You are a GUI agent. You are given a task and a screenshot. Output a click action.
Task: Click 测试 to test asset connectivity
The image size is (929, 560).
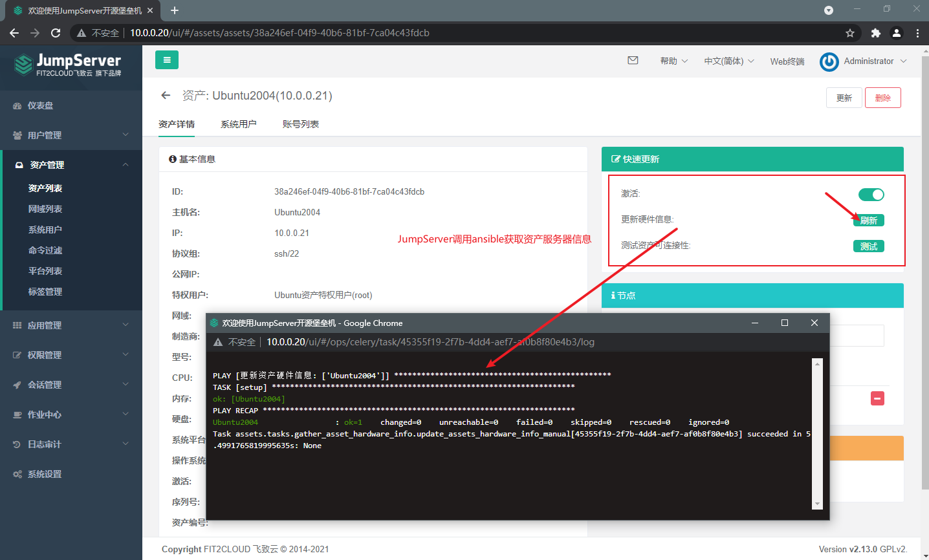point(869,246)
